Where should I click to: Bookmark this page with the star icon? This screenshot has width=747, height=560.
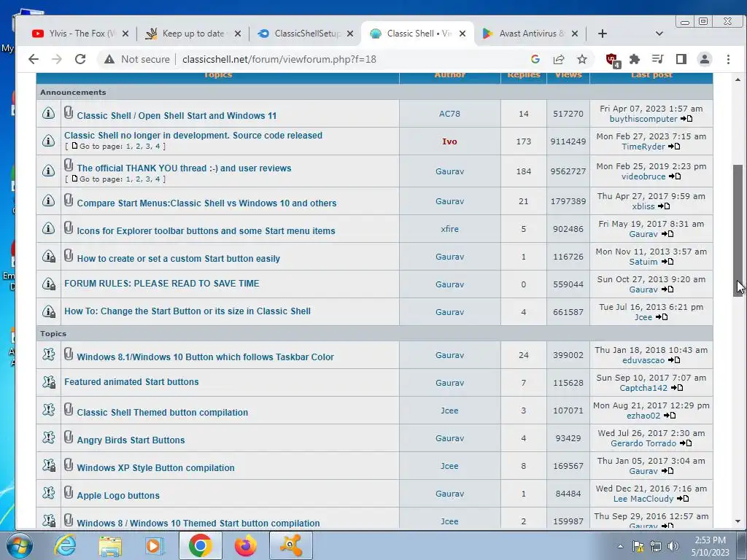tap(581, 59)
